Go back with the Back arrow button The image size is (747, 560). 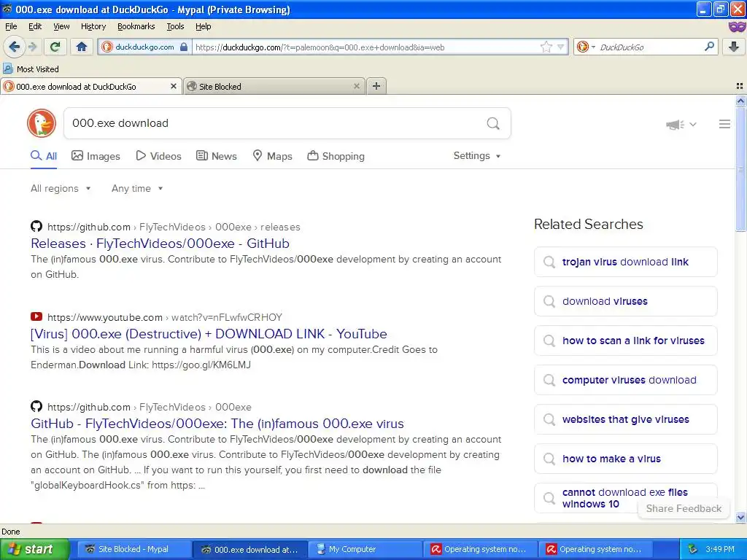tap(14, 47)
